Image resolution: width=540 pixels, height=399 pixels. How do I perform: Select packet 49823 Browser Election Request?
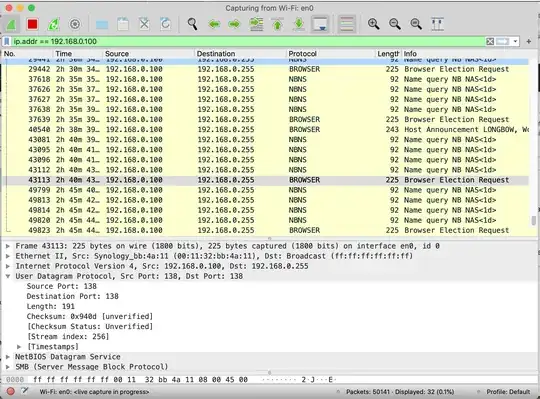(266, 230)
